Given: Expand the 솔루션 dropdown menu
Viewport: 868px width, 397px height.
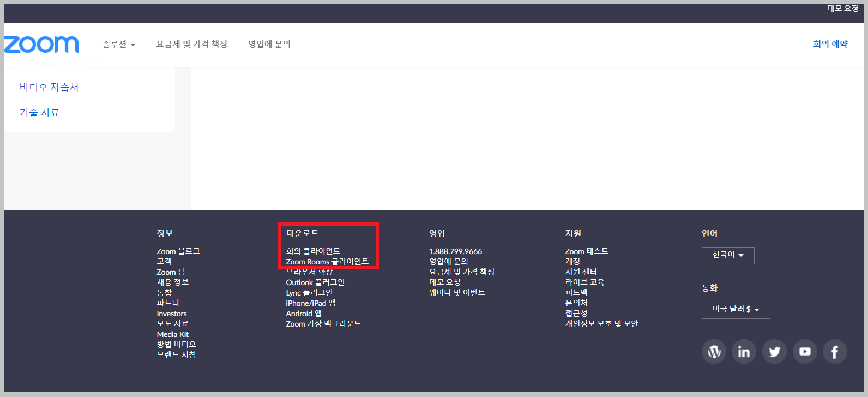Looking at the screenshot, I should tap(119, 44).
